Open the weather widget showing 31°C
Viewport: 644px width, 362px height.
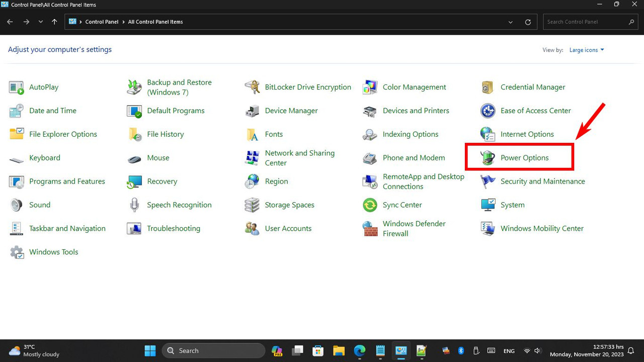[x=34, y=350]
